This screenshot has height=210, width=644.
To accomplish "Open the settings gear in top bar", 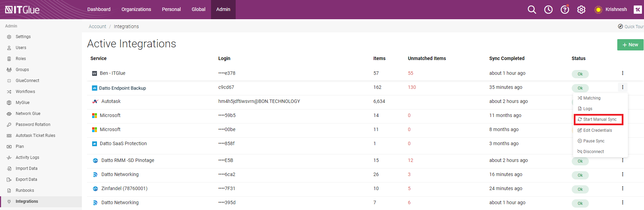I will click(x=581, y=10).
